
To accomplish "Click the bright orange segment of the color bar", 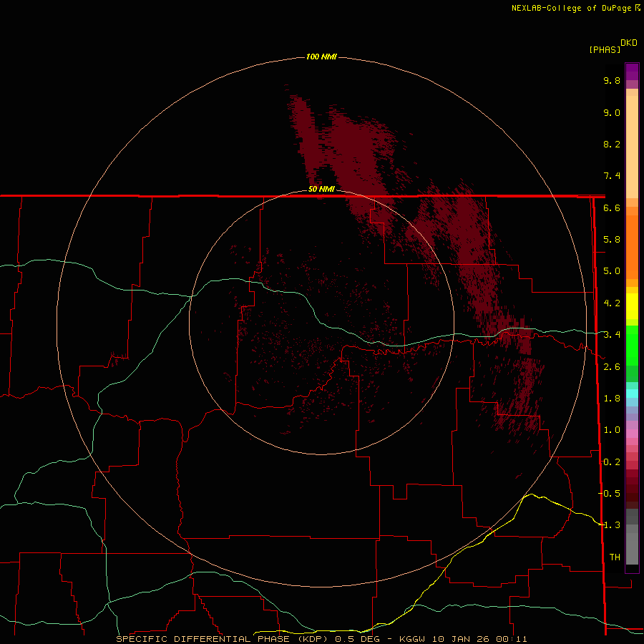I will point(632,246).
